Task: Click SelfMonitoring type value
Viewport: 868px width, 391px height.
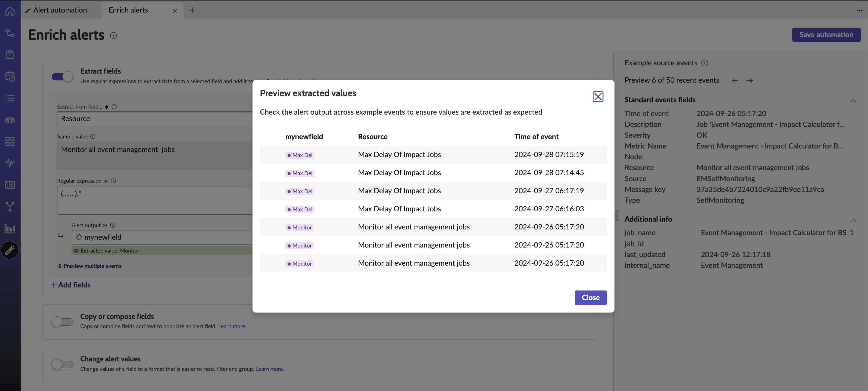Action: click(720, 200)
